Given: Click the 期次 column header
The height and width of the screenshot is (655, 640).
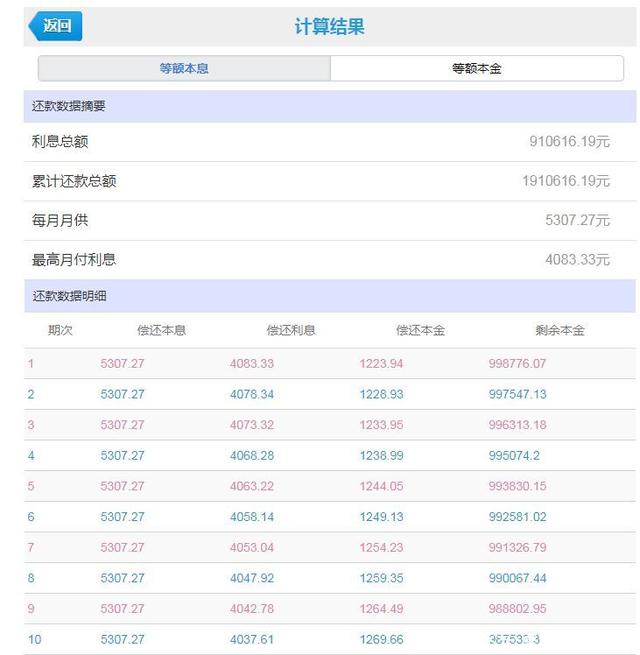Looking at the screenshot, I should 61,330.
